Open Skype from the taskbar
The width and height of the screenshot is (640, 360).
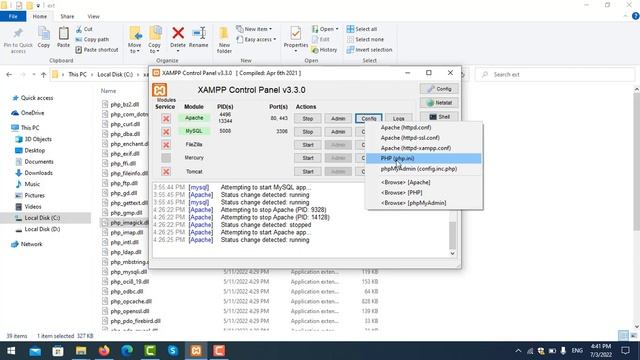(173, 351)
